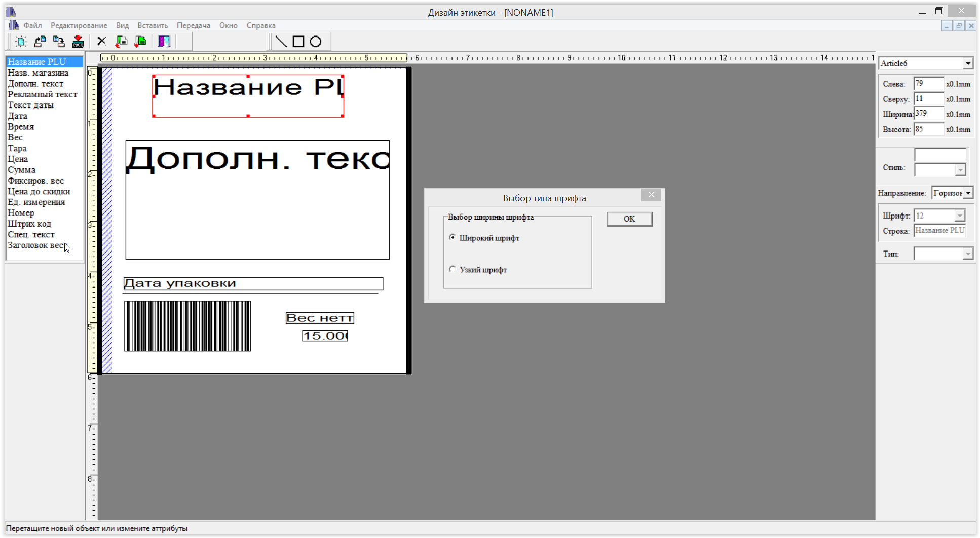Viewport: 980px width, 538px height.
Task: Click the download-to-scale icon with red arrow
Action: point(78,42)
